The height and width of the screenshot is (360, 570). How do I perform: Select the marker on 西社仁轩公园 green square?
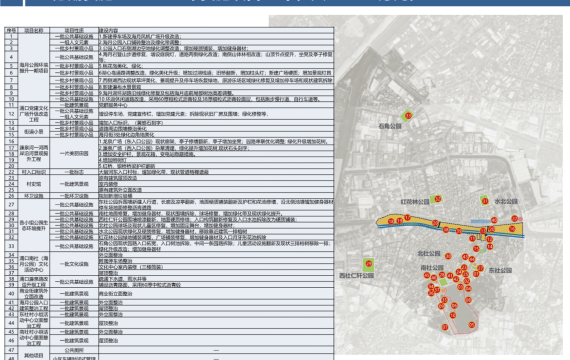tap(369, 264)
